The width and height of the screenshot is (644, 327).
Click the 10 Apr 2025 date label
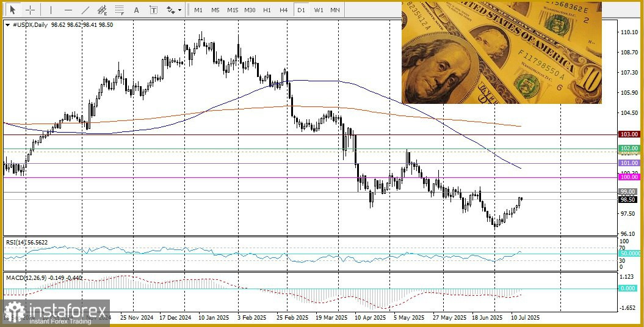[370, 318]
